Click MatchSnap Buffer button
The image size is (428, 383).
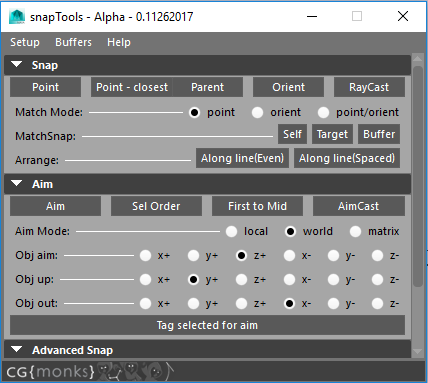coord(379,134)
